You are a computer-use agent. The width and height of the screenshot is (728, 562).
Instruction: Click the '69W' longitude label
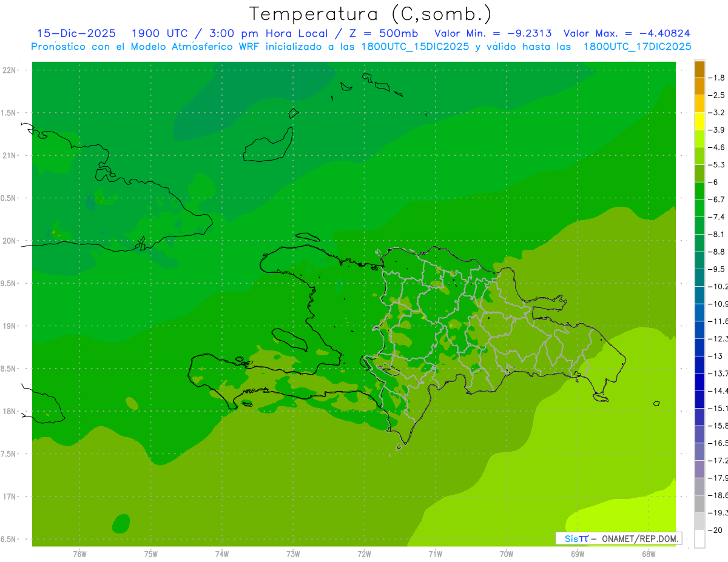coord(578,554)
